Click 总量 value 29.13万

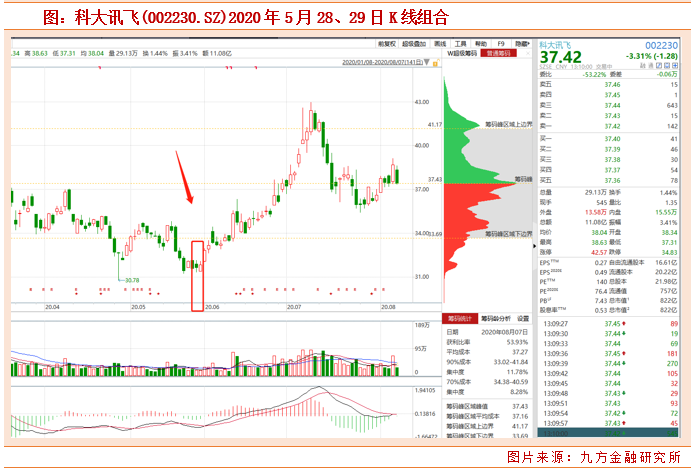596,192
